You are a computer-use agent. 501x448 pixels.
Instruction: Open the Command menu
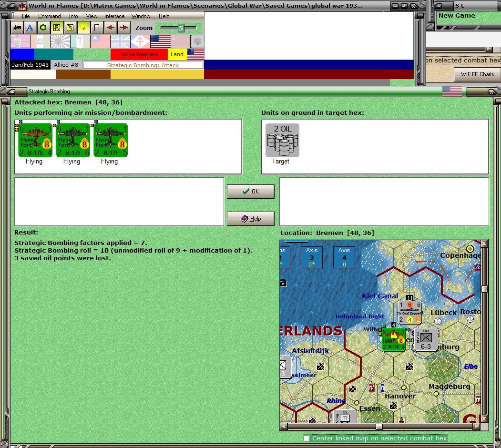(49, 16)
